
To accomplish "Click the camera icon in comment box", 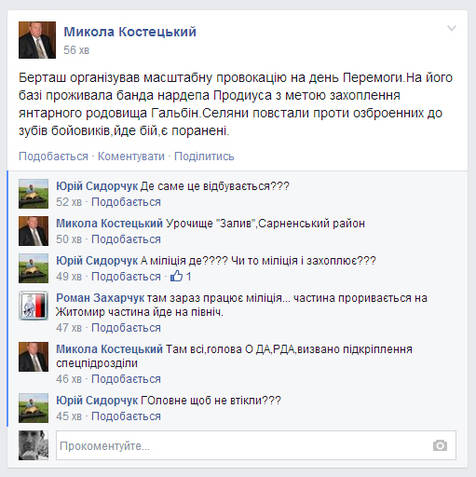I will 440,445.
